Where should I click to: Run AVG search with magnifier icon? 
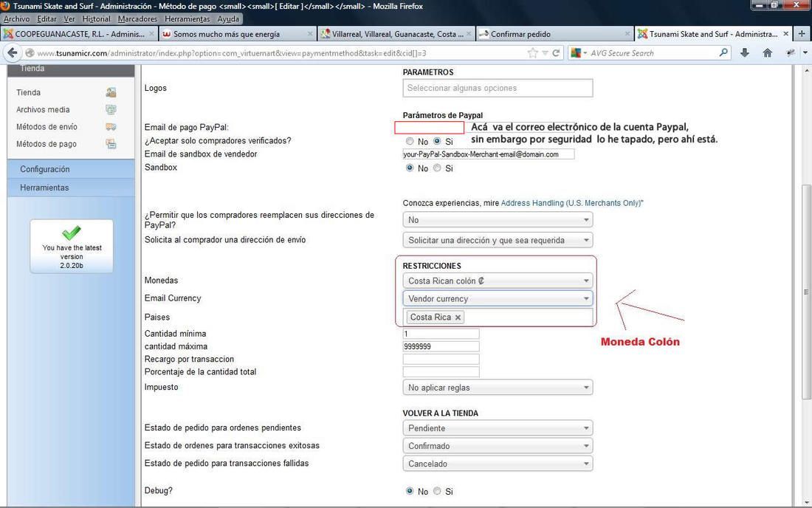tap(723, 52)
